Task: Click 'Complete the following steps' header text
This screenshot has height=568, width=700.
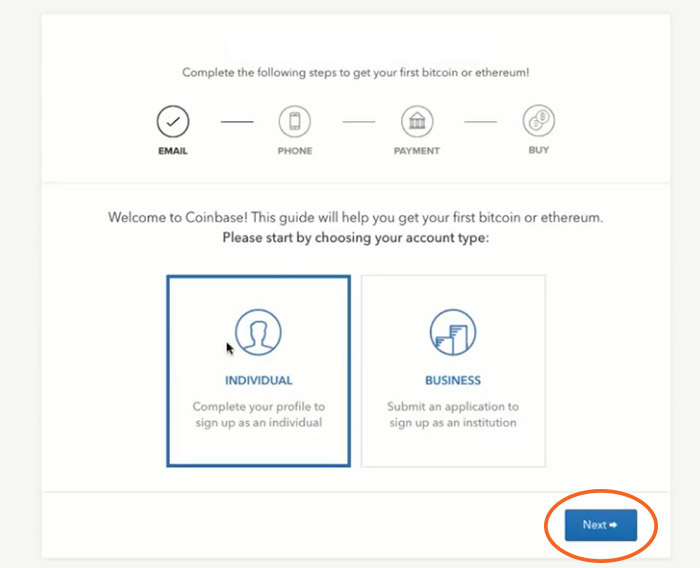Action: pyautogui.click(x=355, y=72)
